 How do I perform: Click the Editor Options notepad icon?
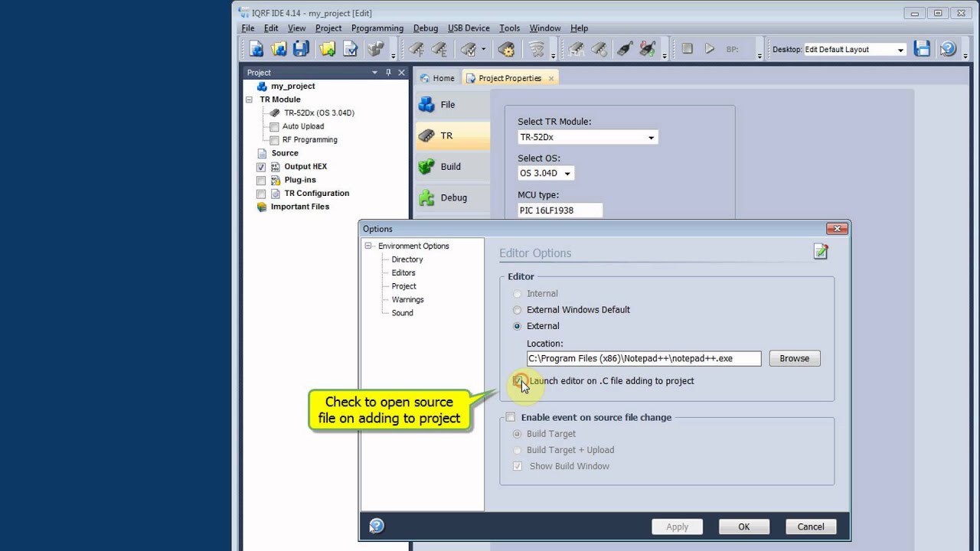pyautogui.click(x=821, y=252)
